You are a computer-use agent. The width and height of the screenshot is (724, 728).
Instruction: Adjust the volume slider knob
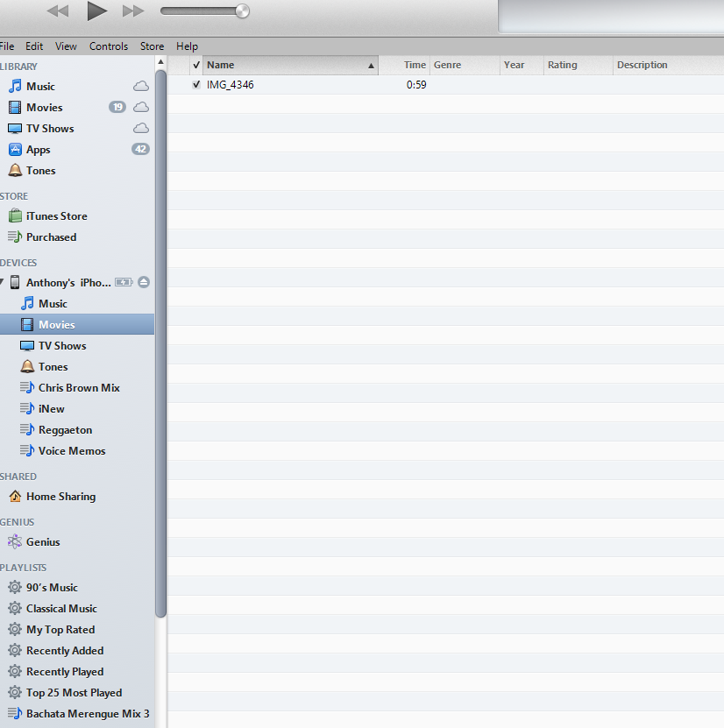pyautogui.click(x=242, y=11)
